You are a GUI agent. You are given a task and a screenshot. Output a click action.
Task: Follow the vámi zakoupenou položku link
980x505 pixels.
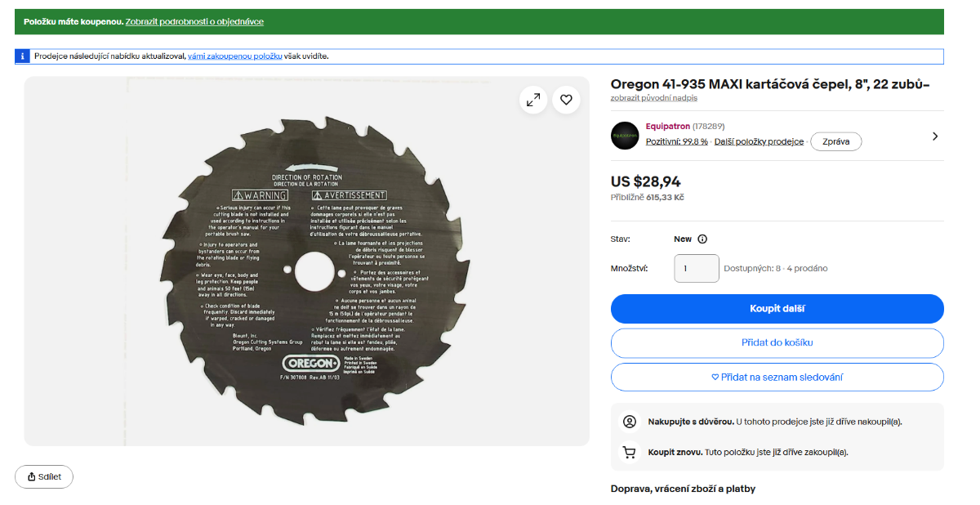pos(235,56)
